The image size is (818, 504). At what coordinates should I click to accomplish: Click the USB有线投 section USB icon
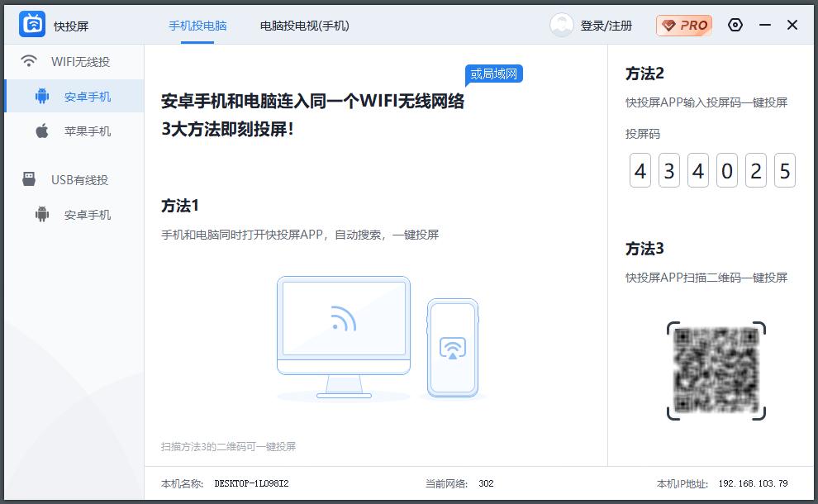tap(29, 178)
